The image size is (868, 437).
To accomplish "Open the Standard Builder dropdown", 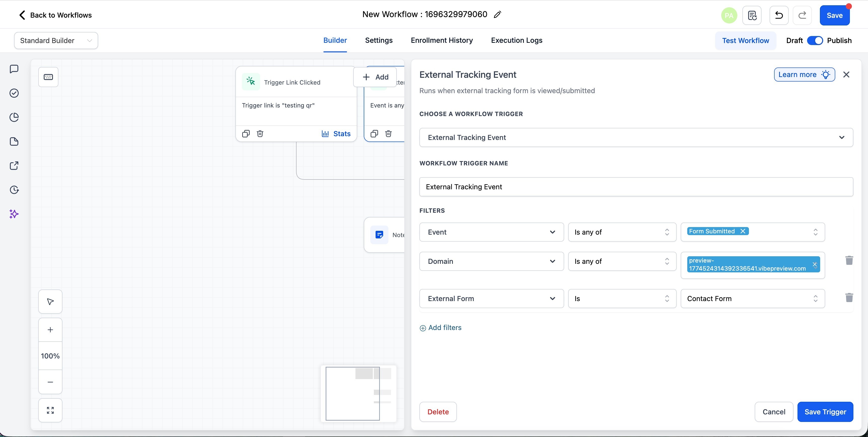I will [56, 41].
